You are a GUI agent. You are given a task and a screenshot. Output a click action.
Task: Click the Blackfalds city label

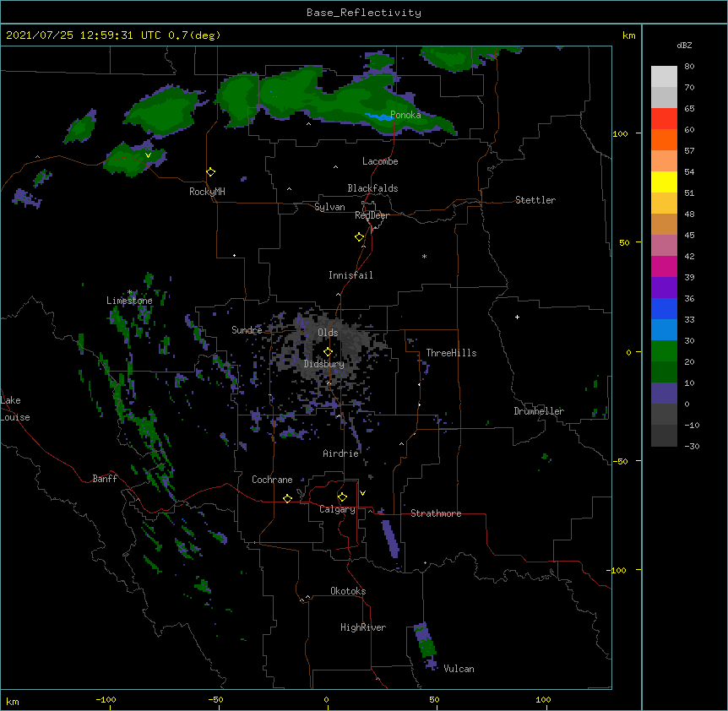pyautogui.click(x=372, y=188)
